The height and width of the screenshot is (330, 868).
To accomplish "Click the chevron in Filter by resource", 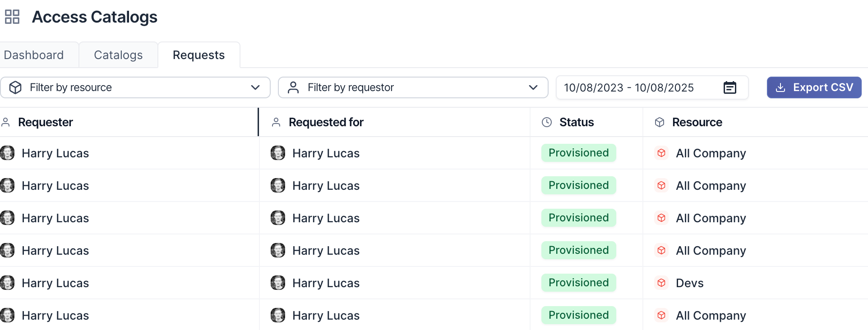I will 255,87.
